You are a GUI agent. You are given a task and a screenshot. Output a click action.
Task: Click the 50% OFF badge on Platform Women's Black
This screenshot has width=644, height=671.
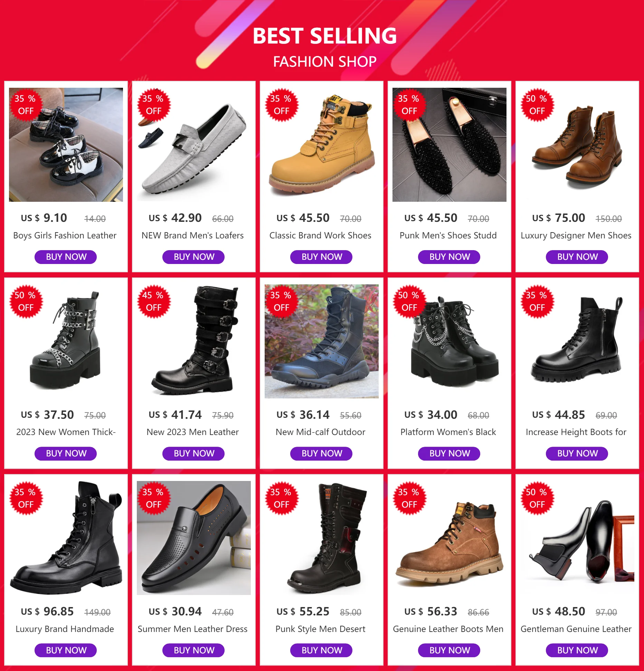[409, 301]
